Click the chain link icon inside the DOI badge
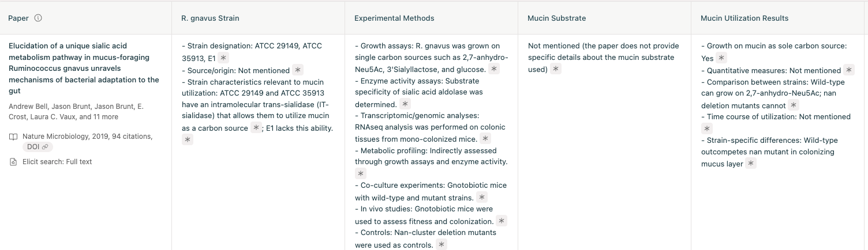868x250 pixels. click(45, 147)
